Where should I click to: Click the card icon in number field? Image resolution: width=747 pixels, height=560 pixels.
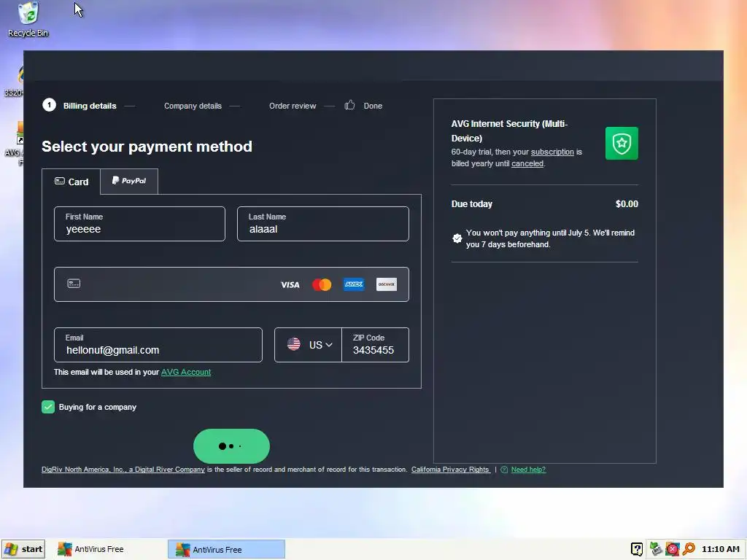(x=74, y=284)
